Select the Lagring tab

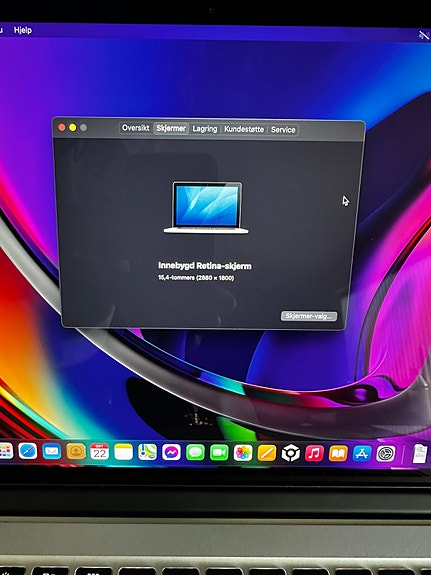(205, 129)
